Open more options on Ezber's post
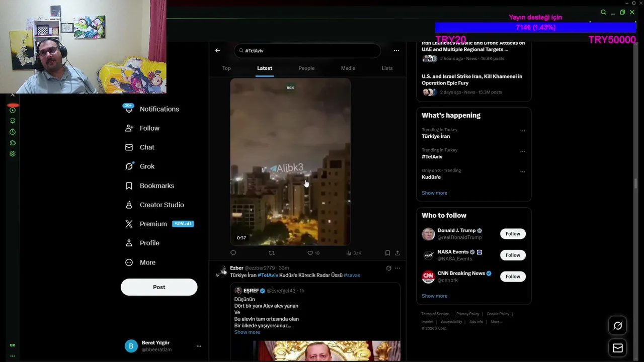 coord(397,268)
